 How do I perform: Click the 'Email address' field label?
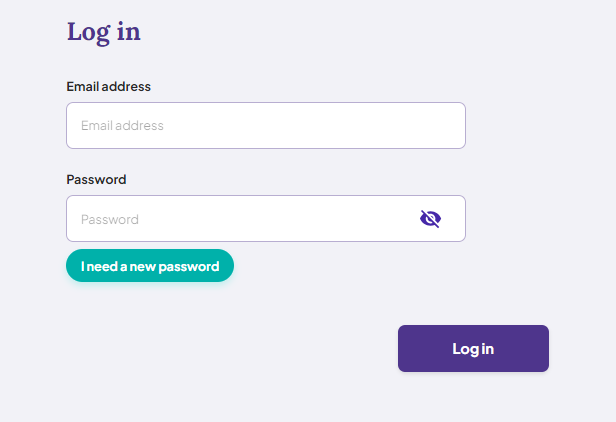click(108, 86)
